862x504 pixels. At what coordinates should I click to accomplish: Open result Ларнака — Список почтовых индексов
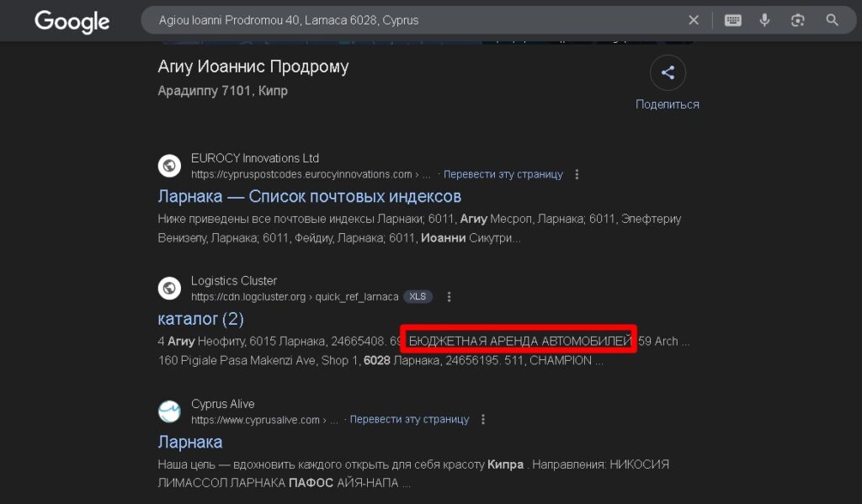[310, 196]
